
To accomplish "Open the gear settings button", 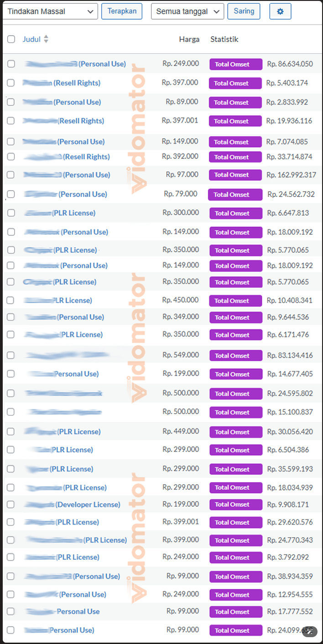I will click(280, 11).
